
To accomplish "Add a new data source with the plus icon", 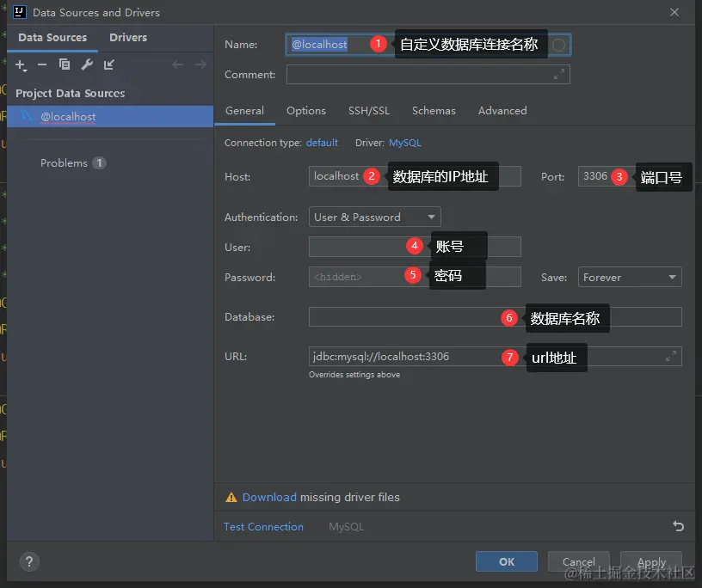I will (20, 64).
